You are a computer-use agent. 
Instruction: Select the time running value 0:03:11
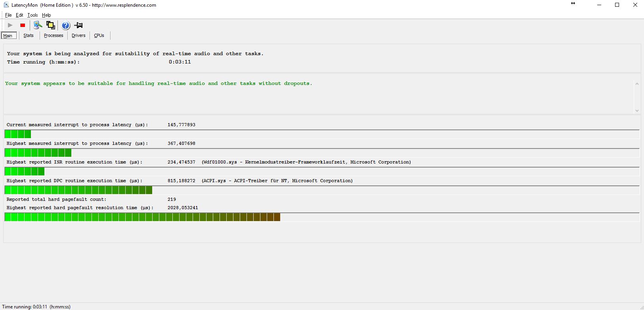point(180,62)
